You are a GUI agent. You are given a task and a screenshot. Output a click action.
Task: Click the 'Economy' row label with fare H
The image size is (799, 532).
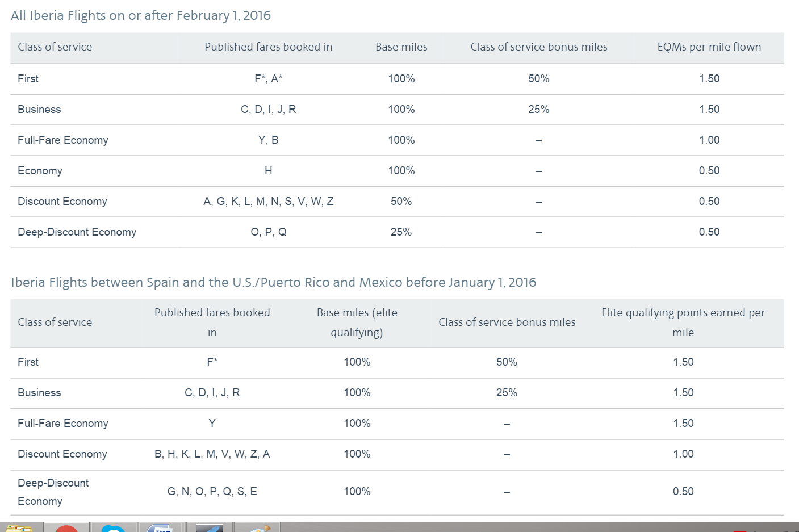coord(40,171)
